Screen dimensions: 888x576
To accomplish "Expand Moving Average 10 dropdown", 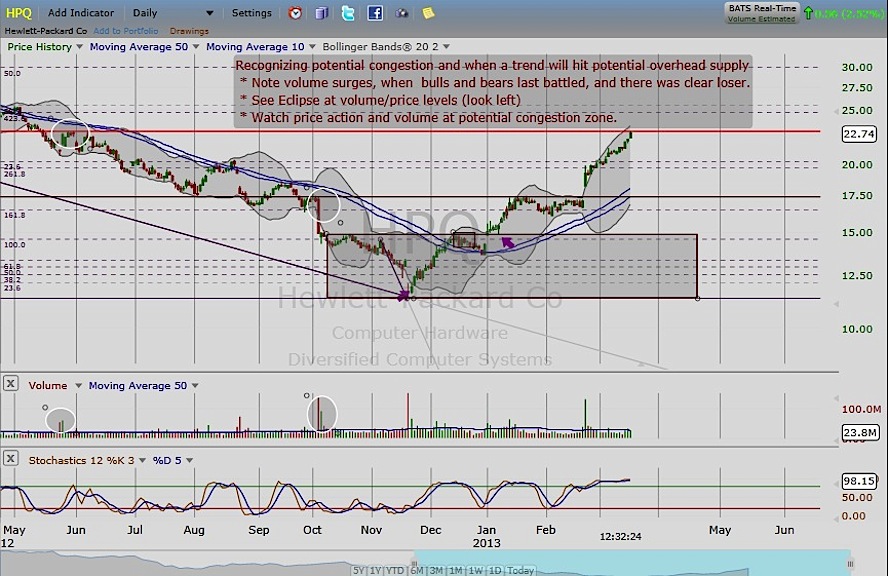I will coord(312,46).
